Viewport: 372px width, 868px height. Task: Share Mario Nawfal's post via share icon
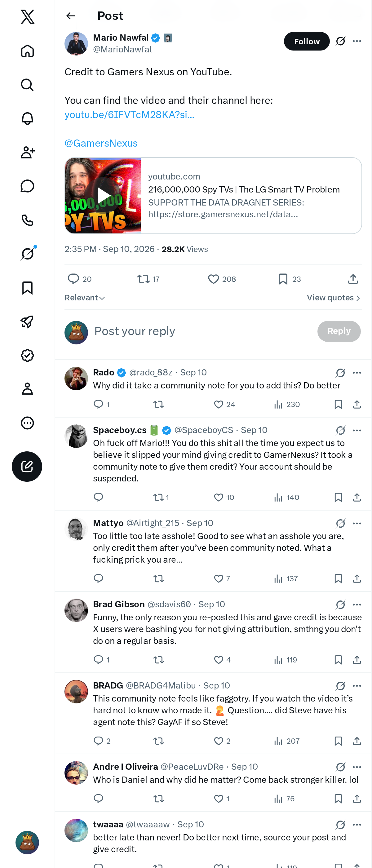click(353, 279)
